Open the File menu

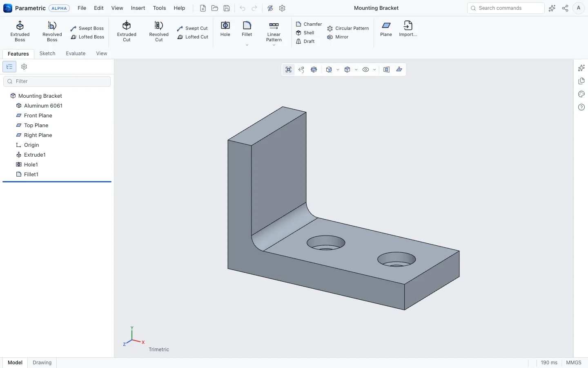(x=82, y=8)
